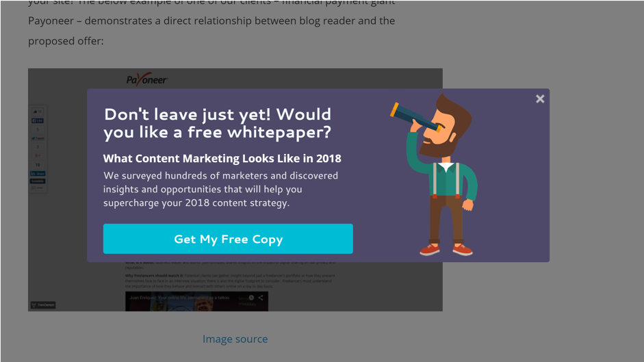Click the paragraph about surveying hundreds of marketers
Viewport: 644px width, 362px height.
tap(221, 189)
